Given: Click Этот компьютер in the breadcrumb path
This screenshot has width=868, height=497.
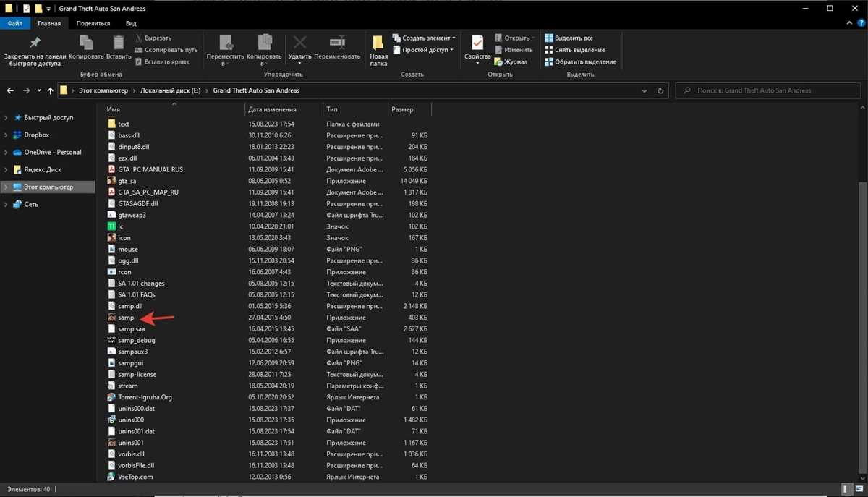Looking at the screenshot, I should click(104, 90).
